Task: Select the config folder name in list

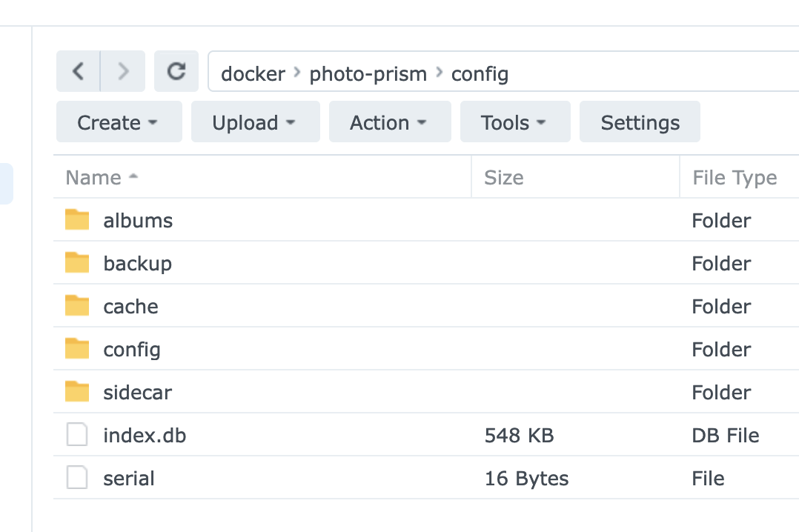Action: (132, 350)
